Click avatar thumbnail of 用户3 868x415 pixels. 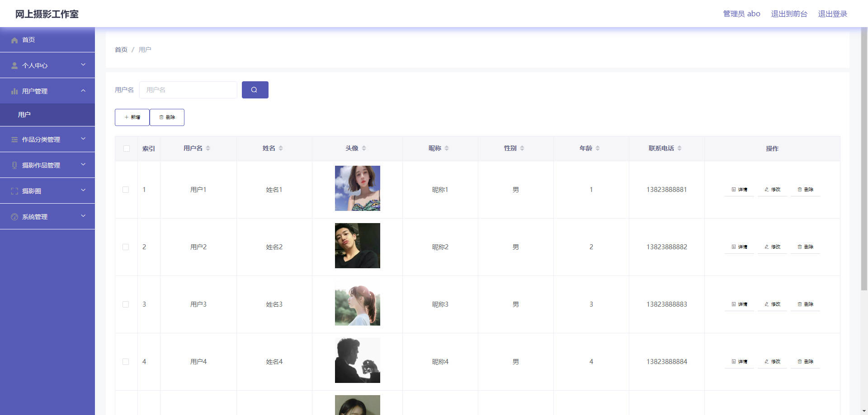358,303
